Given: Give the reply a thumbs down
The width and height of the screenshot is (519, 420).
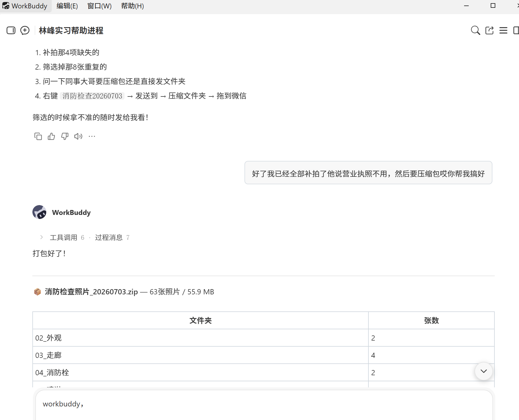Looking at the screenshot, I should [x=65, y=136].
